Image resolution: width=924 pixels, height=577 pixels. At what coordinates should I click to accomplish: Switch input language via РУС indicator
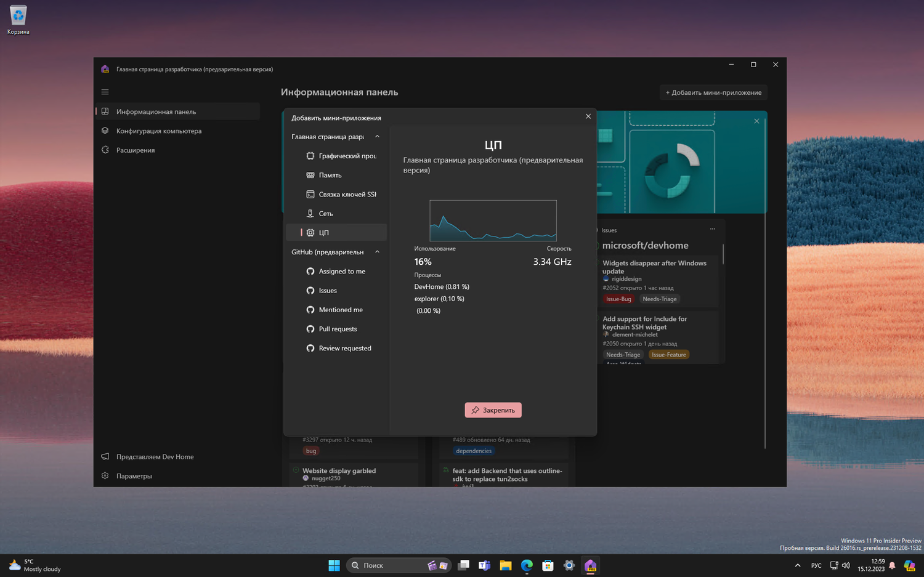(x=816, y=565)
